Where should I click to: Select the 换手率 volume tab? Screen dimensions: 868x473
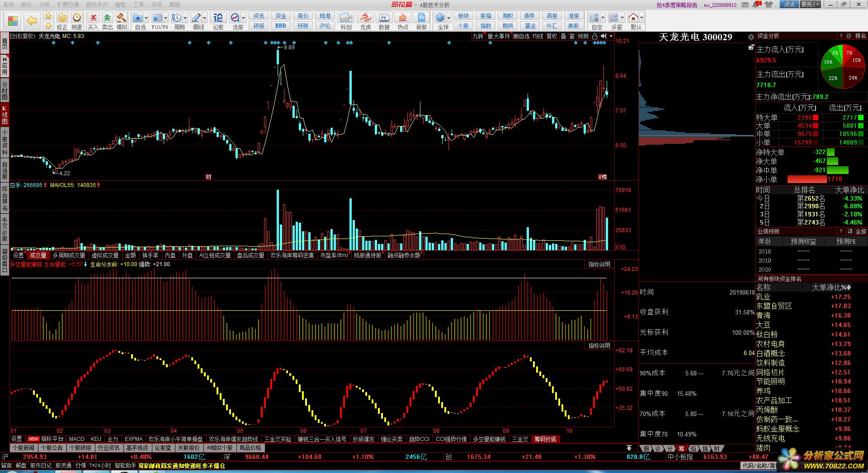tap(150, 255)
